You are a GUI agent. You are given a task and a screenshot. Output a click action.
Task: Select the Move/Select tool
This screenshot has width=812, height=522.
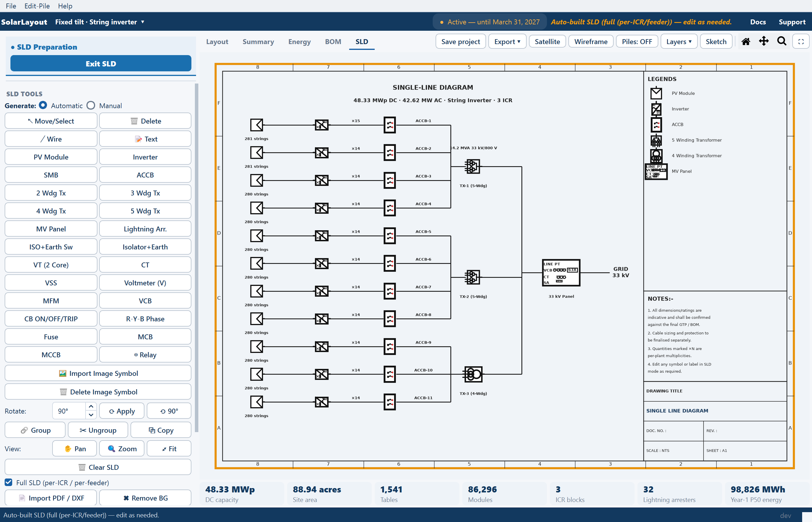pyautogui.click(x=51, y=121)
